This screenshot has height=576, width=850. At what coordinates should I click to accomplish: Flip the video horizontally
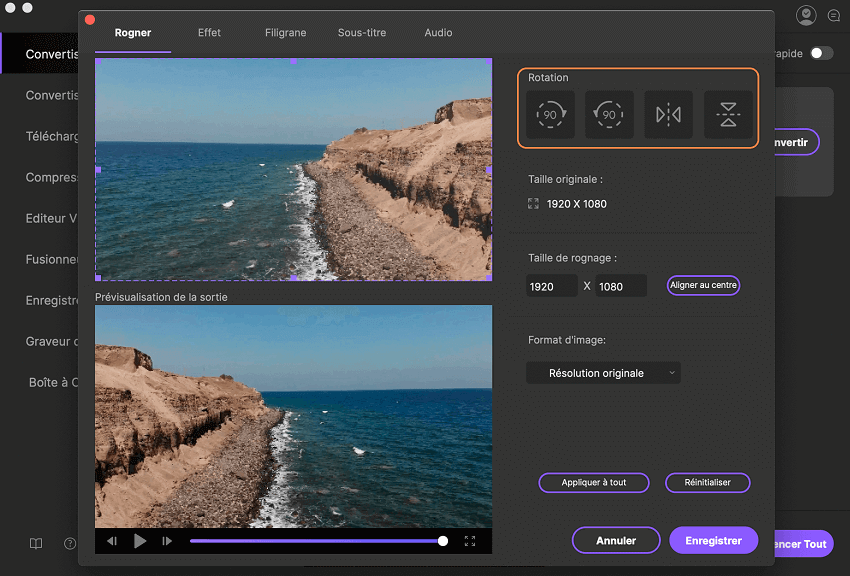pyautogui.click(x=668, y=115)
